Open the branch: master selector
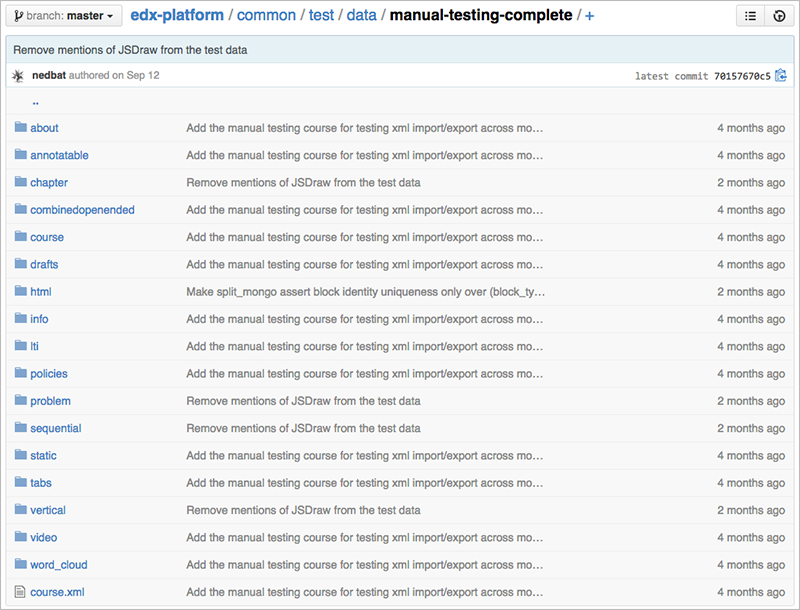This screenshot has height=610, width=800. (62, 15)
